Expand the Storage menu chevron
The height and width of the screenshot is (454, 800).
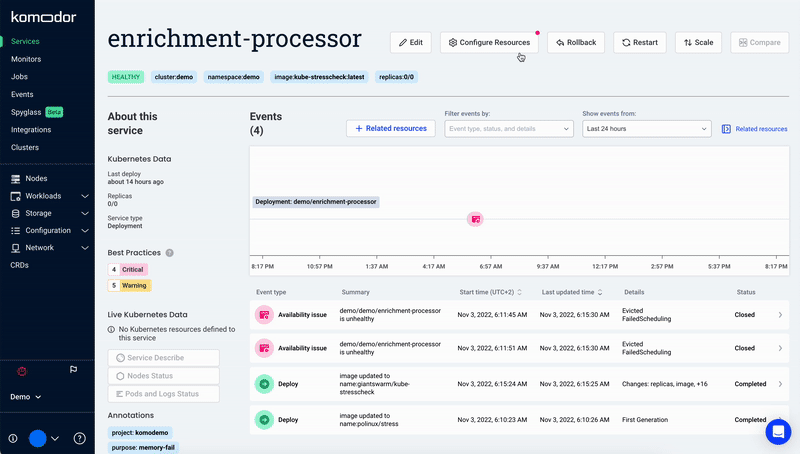click(85, 213)
